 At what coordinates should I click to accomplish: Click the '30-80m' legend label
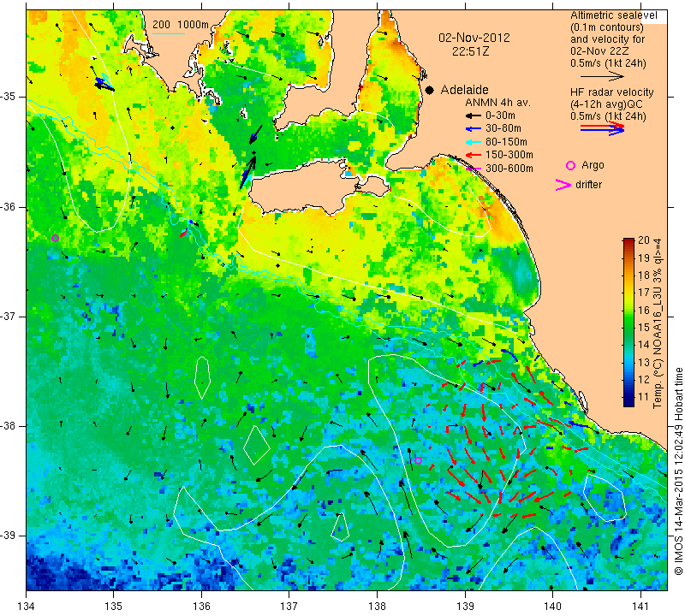pos(503,128)
